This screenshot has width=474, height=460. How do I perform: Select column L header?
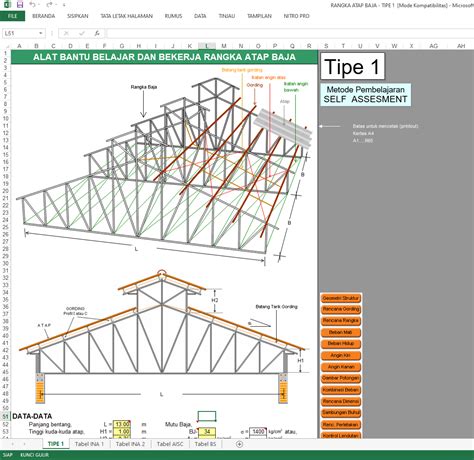[x=207, y=46]
